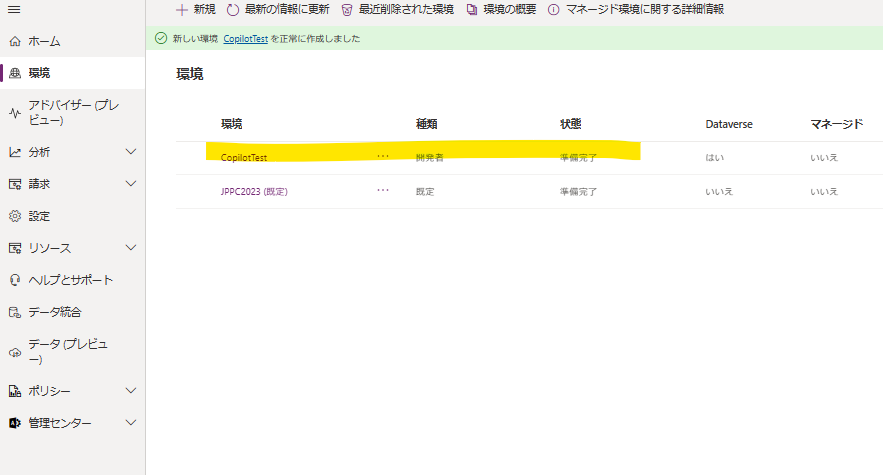Viewport: 883px width, 475px height.
Task: Expand the 請求 (Billing) menu chevron
Action: click(x=131, y=184)
